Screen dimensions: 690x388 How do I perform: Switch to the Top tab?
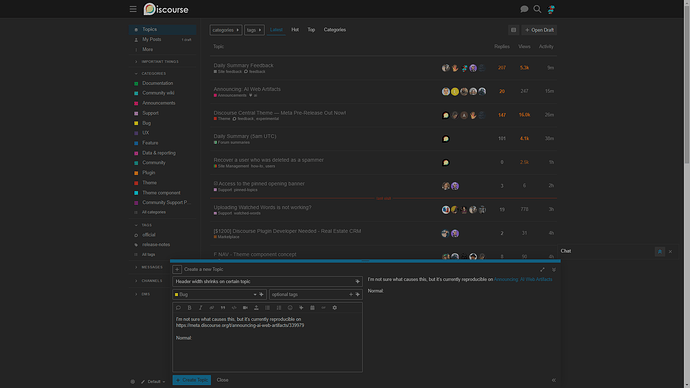click(x=311, y=30)
